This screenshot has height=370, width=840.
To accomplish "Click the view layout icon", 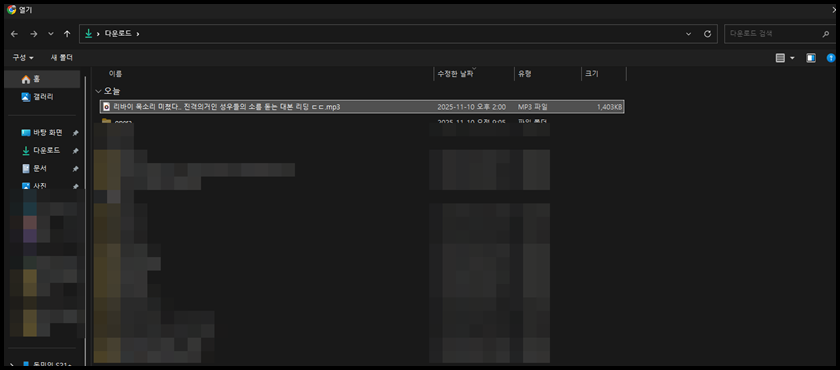I will point(781,58).
